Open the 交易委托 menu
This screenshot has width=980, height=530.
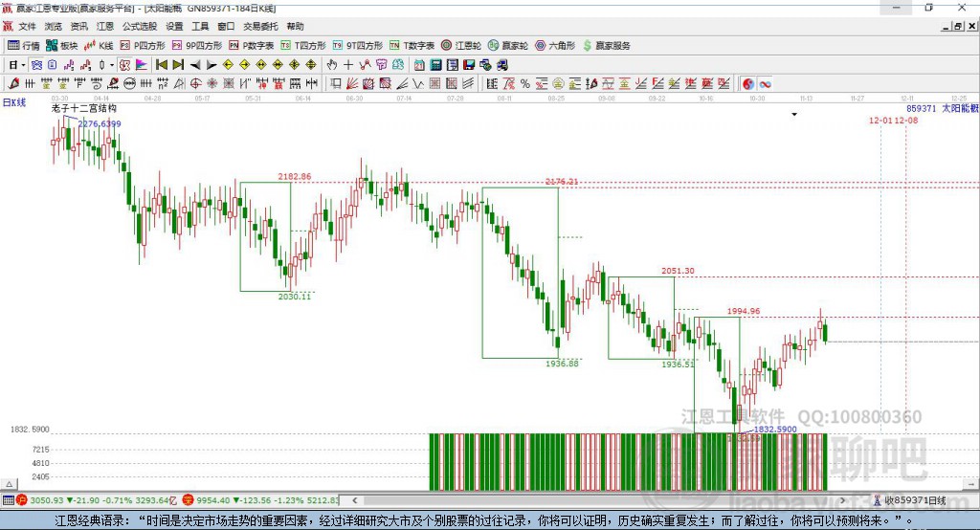pyautogui.click(x=260, y=26)
